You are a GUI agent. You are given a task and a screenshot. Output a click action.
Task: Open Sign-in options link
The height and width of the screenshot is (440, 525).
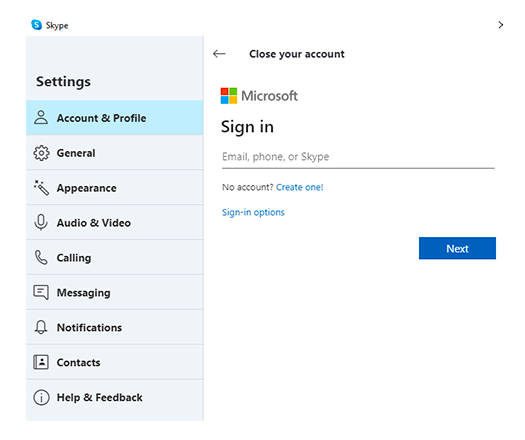click(x=253, y=212)
